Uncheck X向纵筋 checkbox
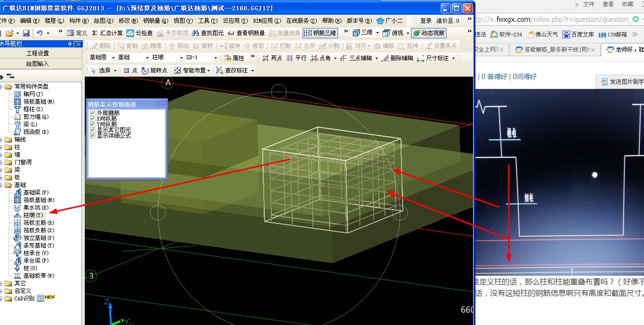The height and width of the screenshot is (325, 644). click(93, 119)
